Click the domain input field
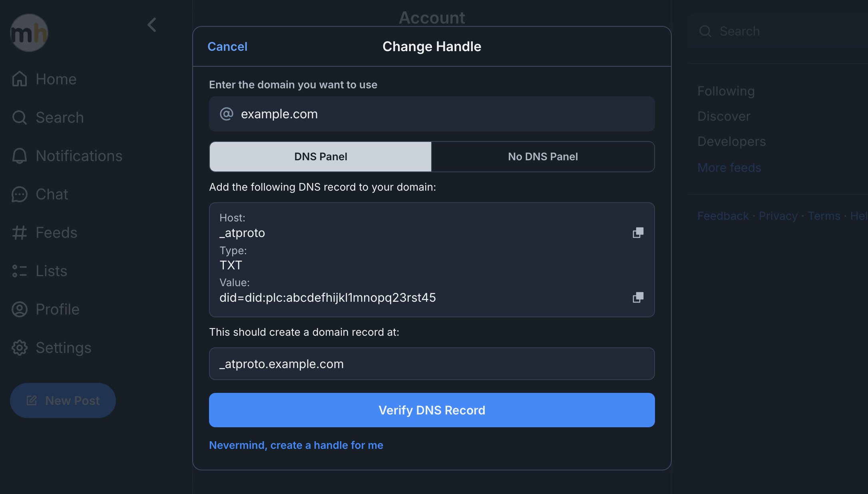This screenshot has height=494, width=868. 432,114
